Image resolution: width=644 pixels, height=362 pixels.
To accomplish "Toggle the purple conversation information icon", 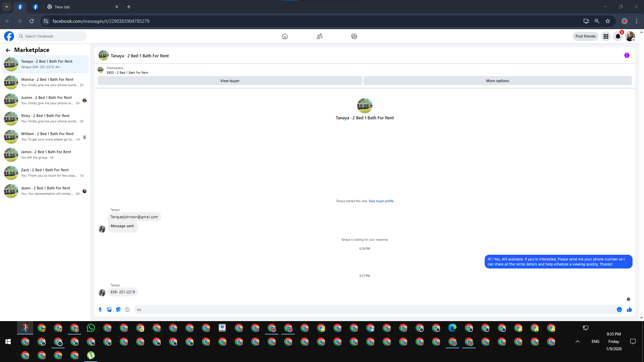I will [627, 56].
